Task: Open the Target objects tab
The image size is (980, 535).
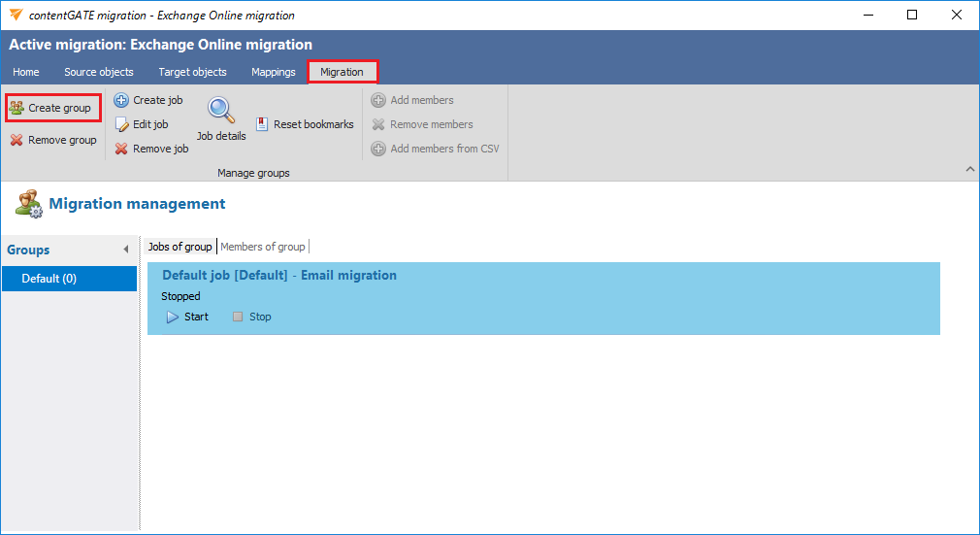Action: coord(192,72)
